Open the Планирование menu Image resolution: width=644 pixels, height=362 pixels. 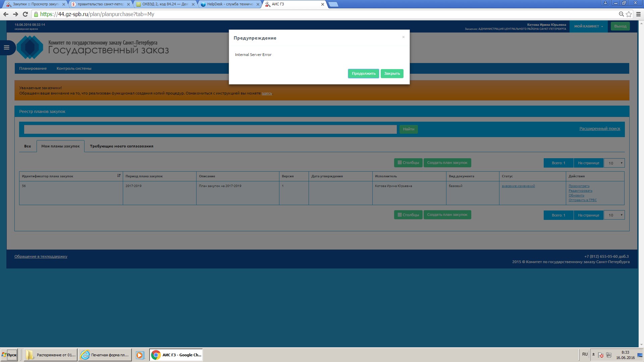point(33,68)
